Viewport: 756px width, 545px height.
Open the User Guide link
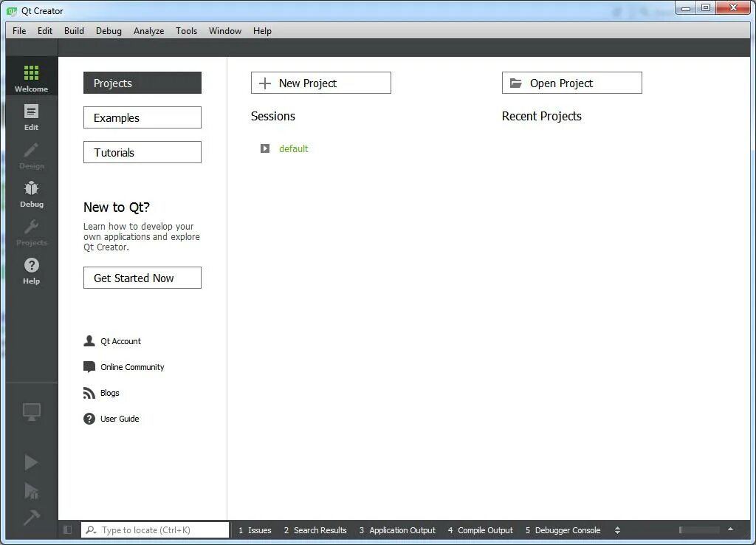pyautogui.click(x=120, y=419)
